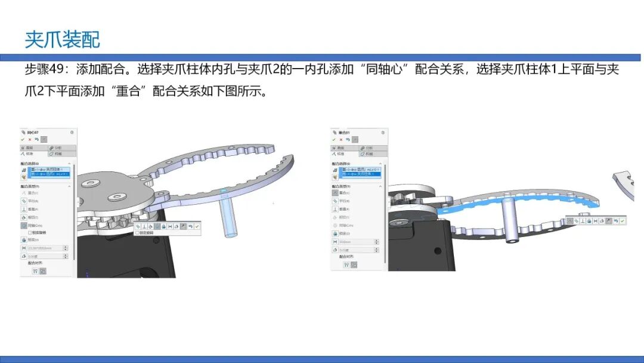Click the undo arrow in the right 重合 panel header
Image resolution: width=644 pixels, height=363 pixels.
click(x=348, y=139)
